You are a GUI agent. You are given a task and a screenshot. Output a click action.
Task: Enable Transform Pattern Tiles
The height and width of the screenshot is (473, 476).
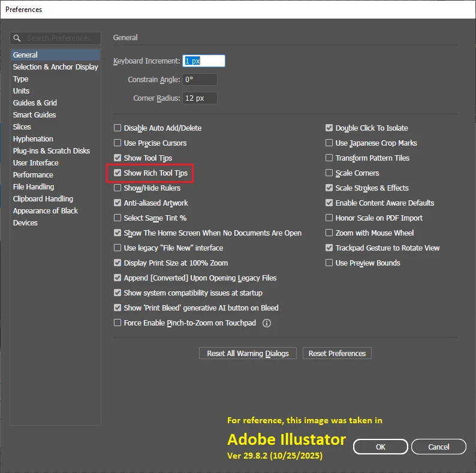329,158
